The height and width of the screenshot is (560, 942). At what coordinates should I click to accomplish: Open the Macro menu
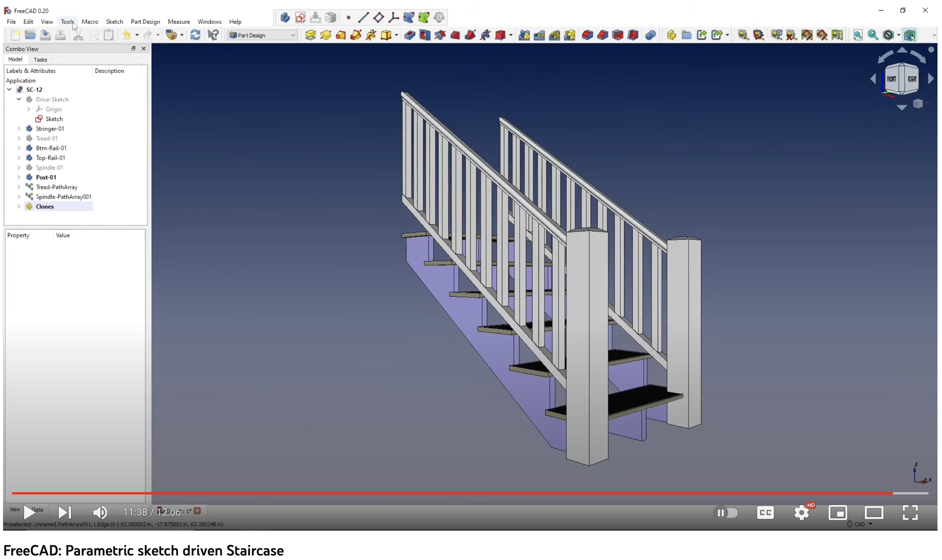click(90, 21)
